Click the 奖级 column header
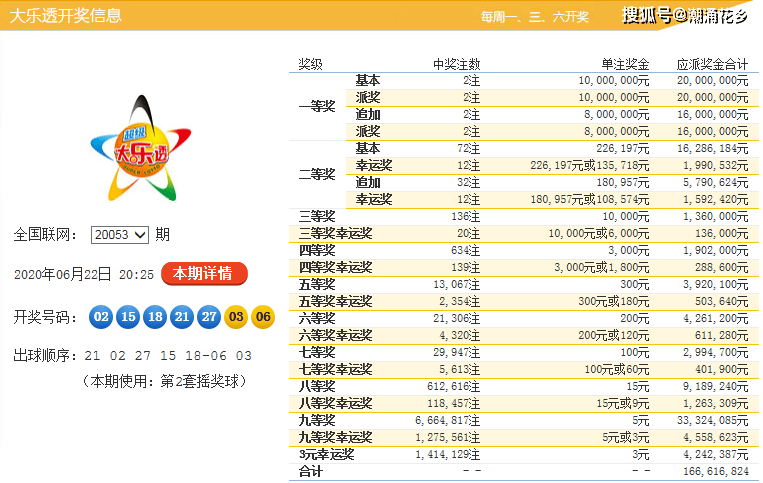Screen dimensions: 763x483 click(x=311, y=64)
